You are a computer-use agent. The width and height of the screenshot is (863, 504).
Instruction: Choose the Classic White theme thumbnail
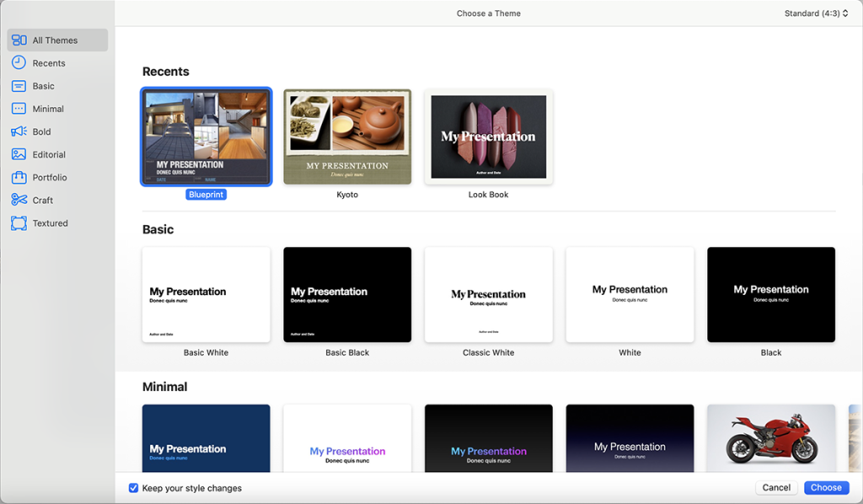tap(489, 294)
